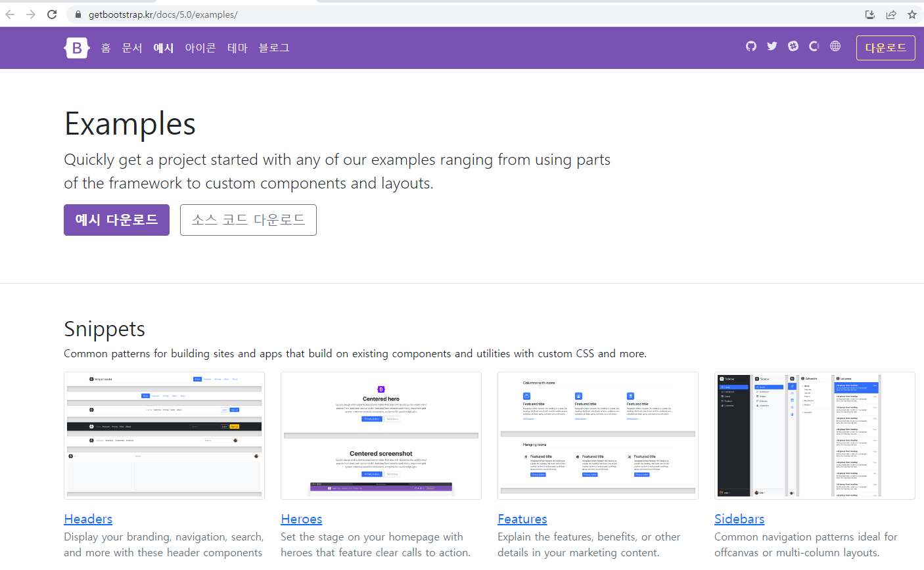Image resolution: width=924 pixels, height=570 pixels.
Task: Open the GitHub icon link
Action: 751,46
